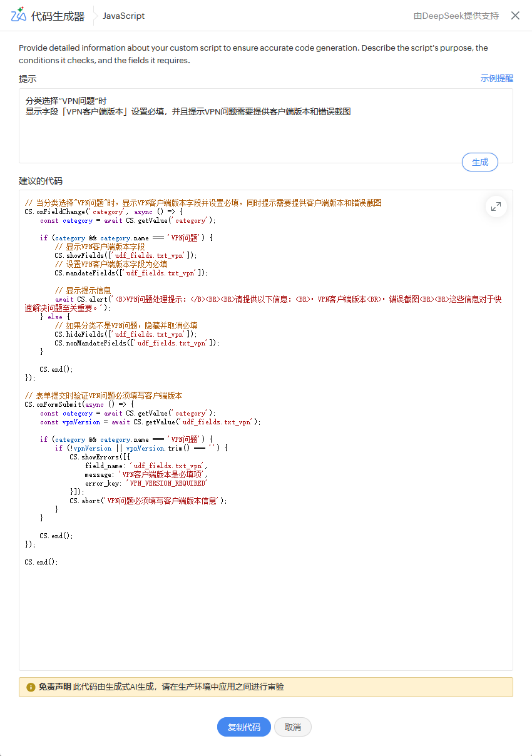Close the code generator dialog
Image resolution: width=532 pixels, height=756 pixels.
click(515, 16)
